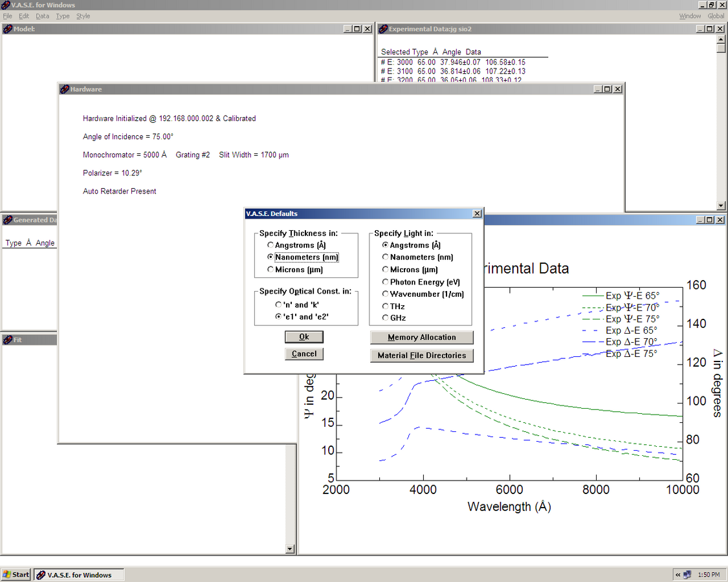The image size is (728, 582).
Task: Confirm defaults with Ok button
Action: tap(304, 337)
